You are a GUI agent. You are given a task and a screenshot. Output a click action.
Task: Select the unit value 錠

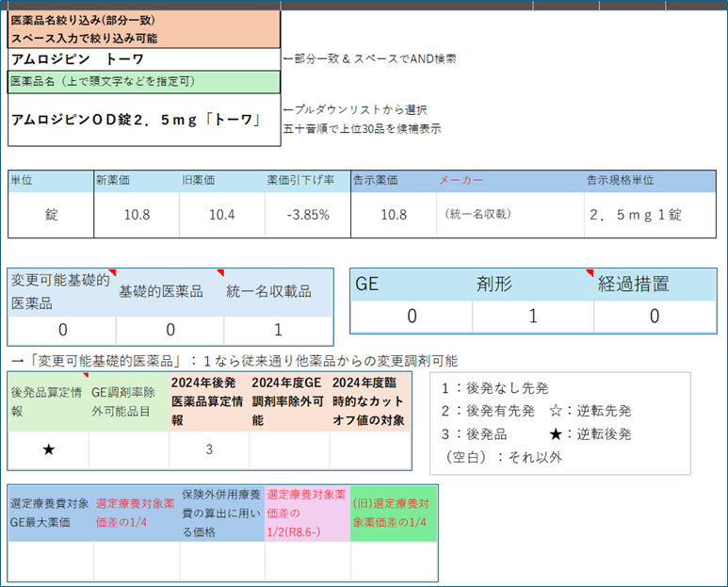(x=51, y=215)
